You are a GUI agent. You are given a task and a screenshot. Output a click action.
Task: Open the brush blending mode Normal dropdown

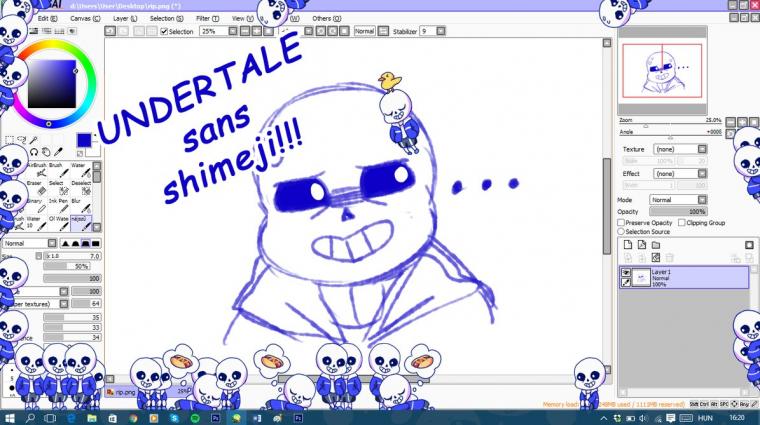[x=30, y=243]
